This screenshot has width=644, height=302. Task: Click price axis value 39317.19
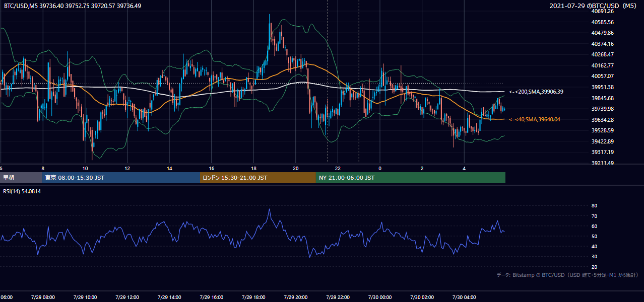tap(603, 152)
